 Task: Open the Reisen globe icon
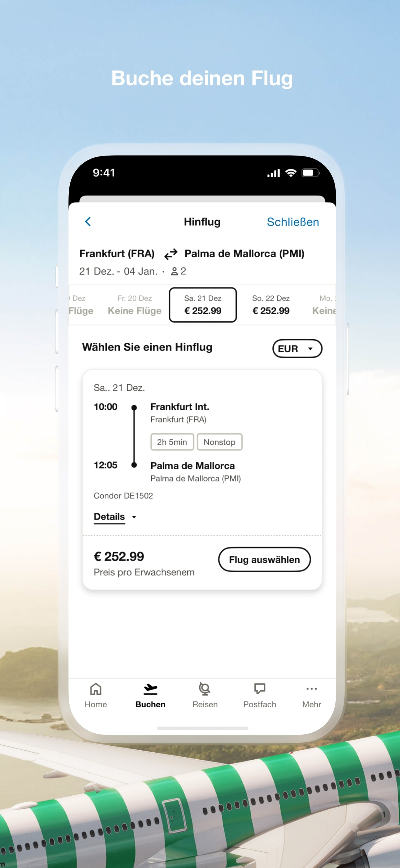click(205, 689)
